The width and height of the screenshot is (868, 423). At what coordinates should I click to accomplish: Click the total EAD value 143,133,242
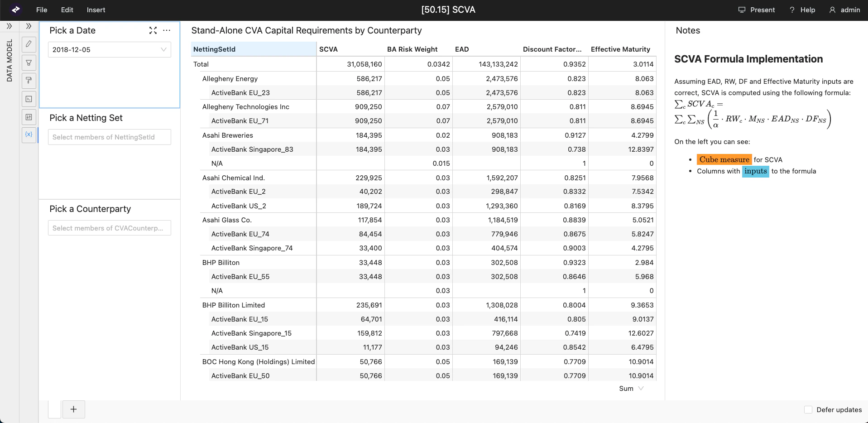click(x=498, y=64)
